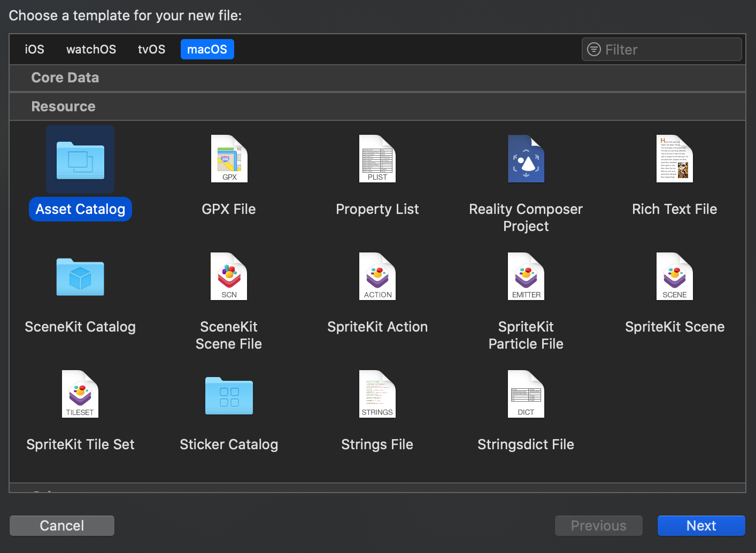
Task: Select the SpriteKit Particle File EMITTER icon
Action: [526, 276]
